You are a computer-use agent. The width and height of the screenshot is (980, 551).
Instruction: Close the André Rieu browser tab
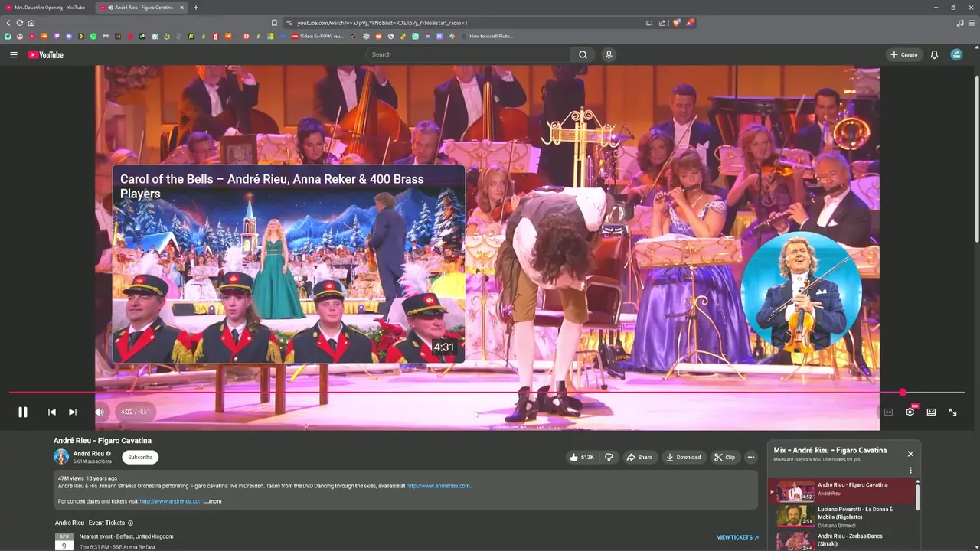(182, 8)
